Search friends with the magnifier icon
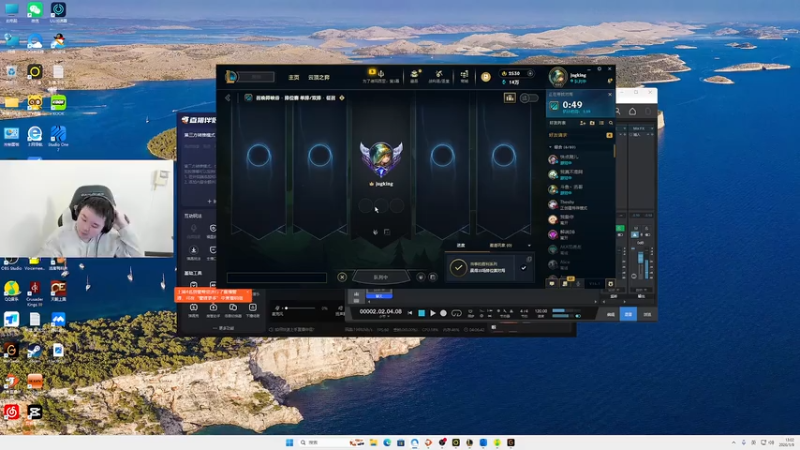This screenshot has width=800, height=450. 611,123
